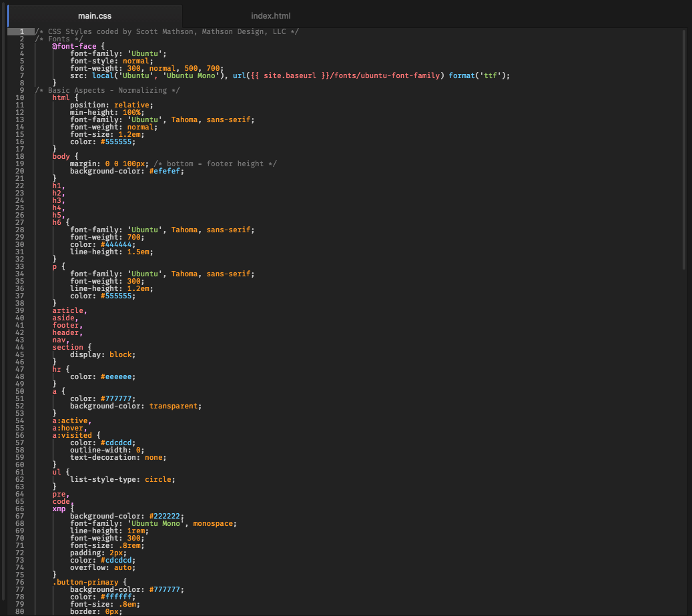Image resolution: width=692 pixels, height=616 pixels.
Task: Click the 'line-height: 1.2em' declaration
Action: coord(111,288)
